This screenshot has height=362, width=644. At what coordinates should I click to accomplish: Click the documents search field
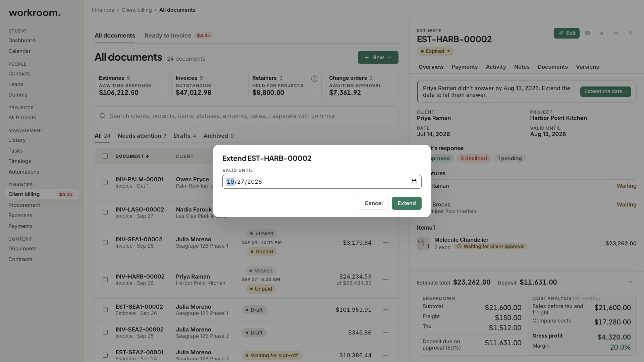click(x=247, y=116)
